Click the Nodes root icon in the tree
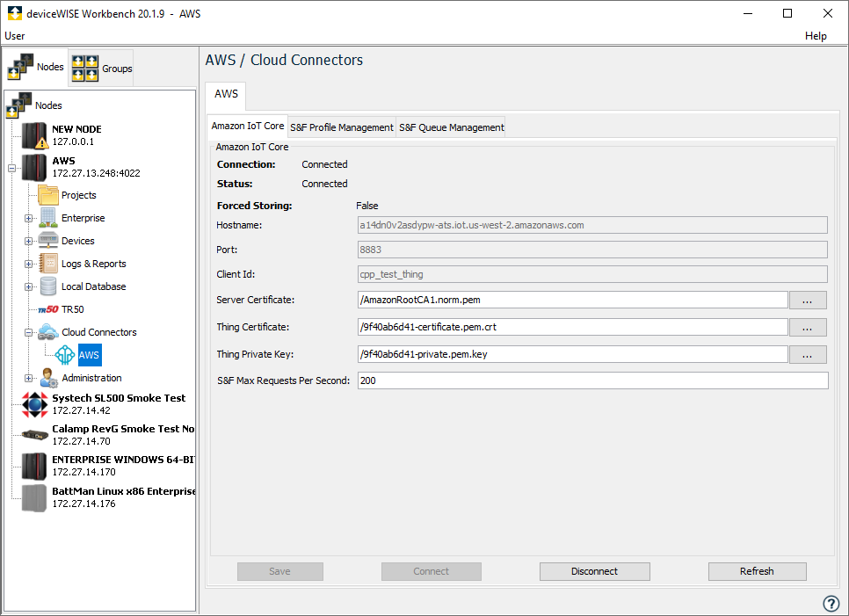 pos(19,105)
